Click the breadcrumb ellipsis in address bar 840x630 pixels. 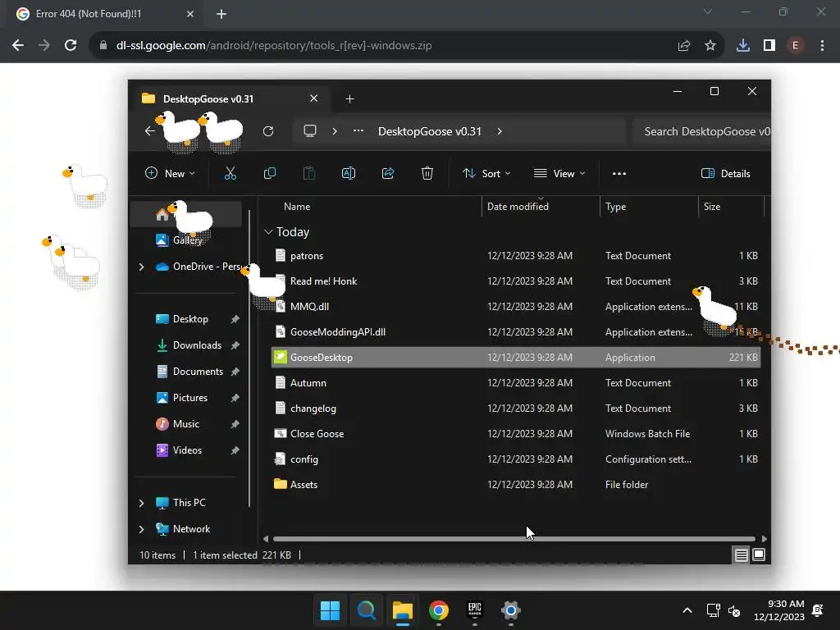point(358,130)
